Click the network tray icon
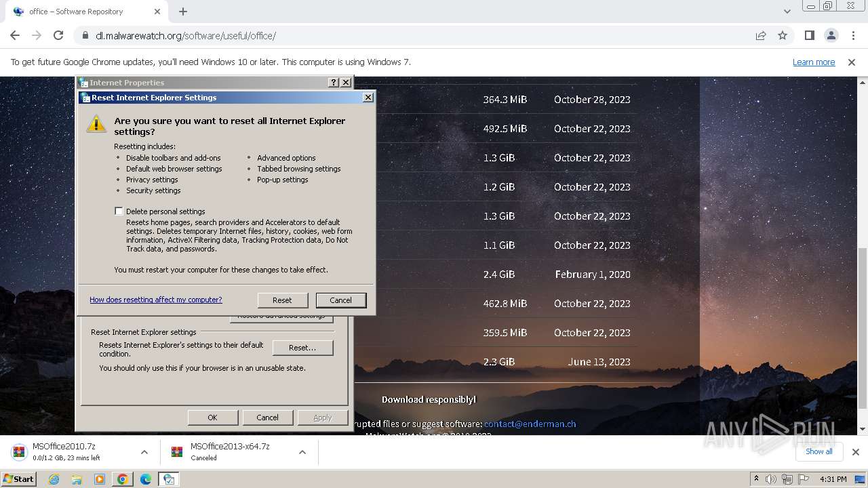The width and height of the screenshot is (868, 488). [x=787, y=479]
